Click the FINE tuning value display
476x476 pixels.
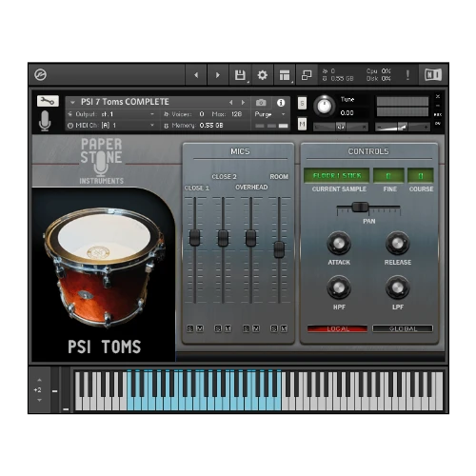point(388,176)
